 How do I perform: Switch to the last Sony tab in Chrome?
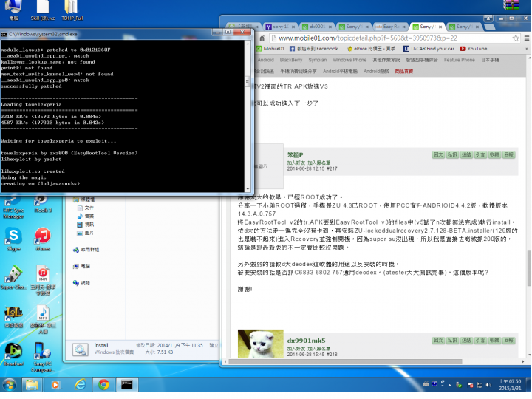464,27
